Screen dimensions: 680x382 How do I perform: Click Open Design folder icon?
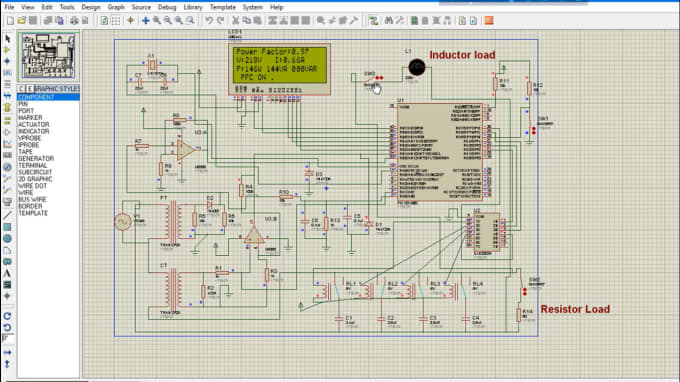22,20
